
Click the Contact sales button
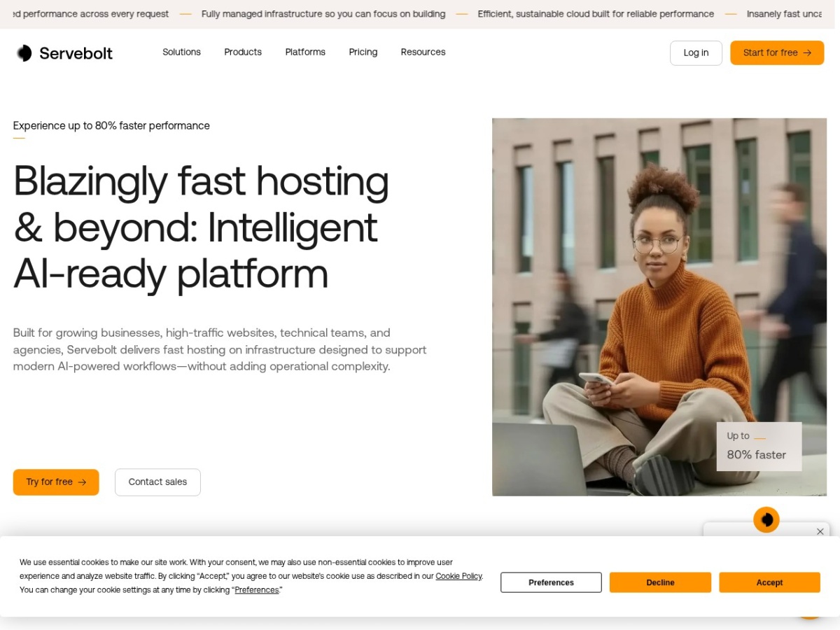point(157,482)
